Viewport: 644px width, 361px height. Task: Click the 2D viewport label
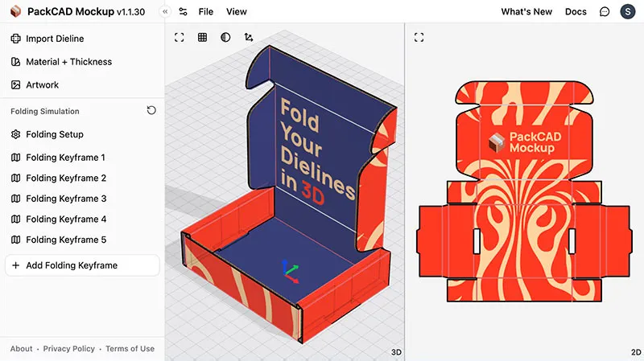click(636, 352)
